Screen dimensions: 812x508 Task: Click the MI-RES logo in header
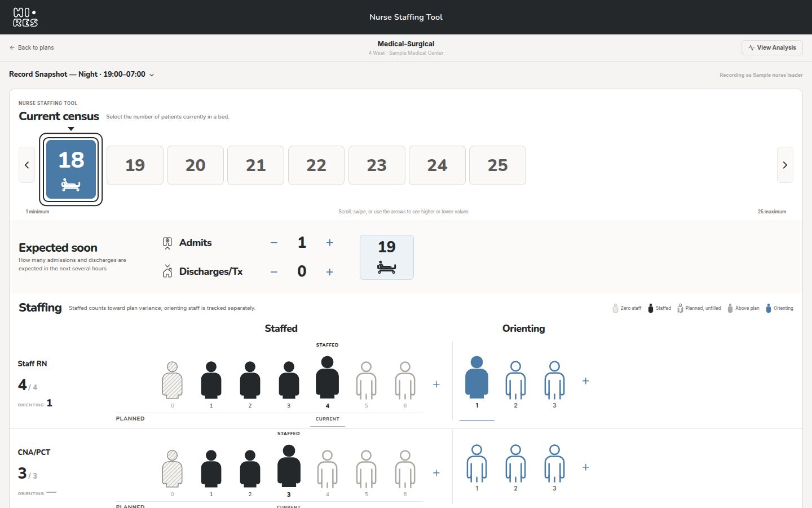pyautogui.click(x=25, y=17)
